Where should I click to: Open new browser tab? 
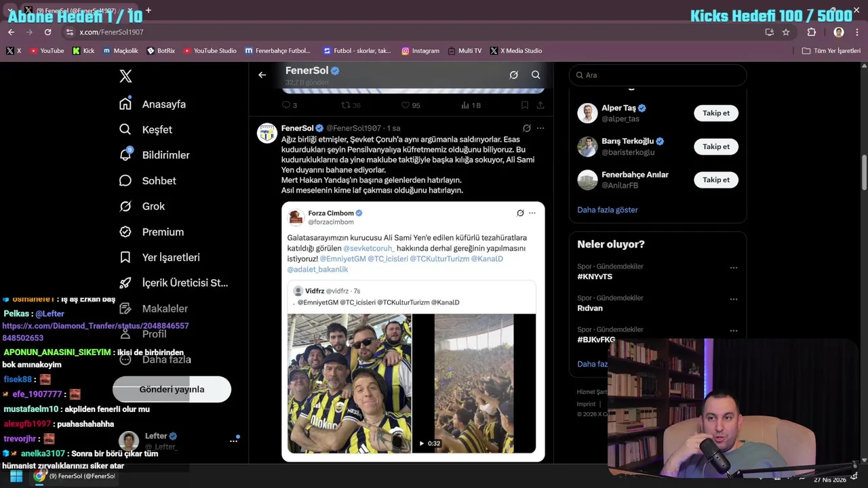pos(149,10)
